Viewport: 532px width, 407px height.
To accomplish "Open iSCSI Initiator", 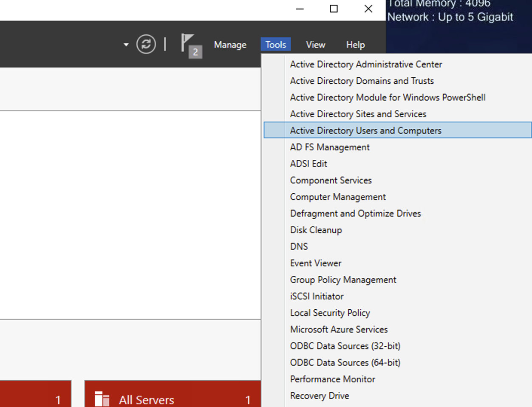I will 398,296.
